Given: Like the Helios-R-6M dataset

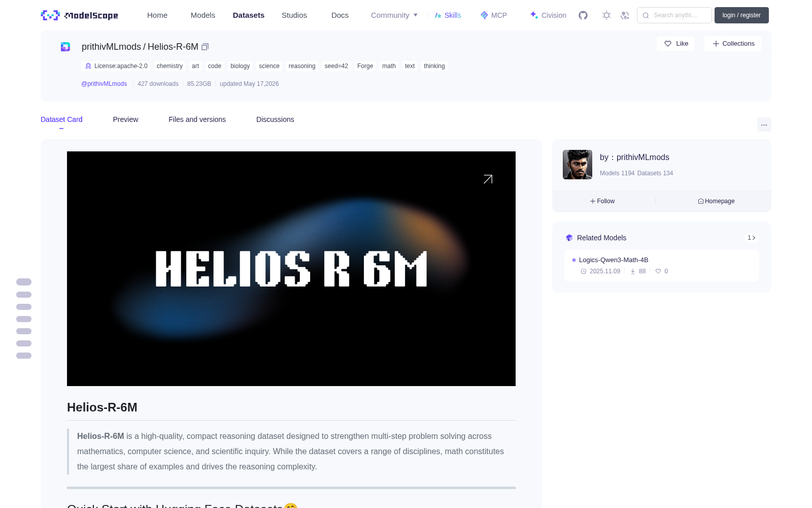Looking at the screenshot, I should click(x=676, y=44).
